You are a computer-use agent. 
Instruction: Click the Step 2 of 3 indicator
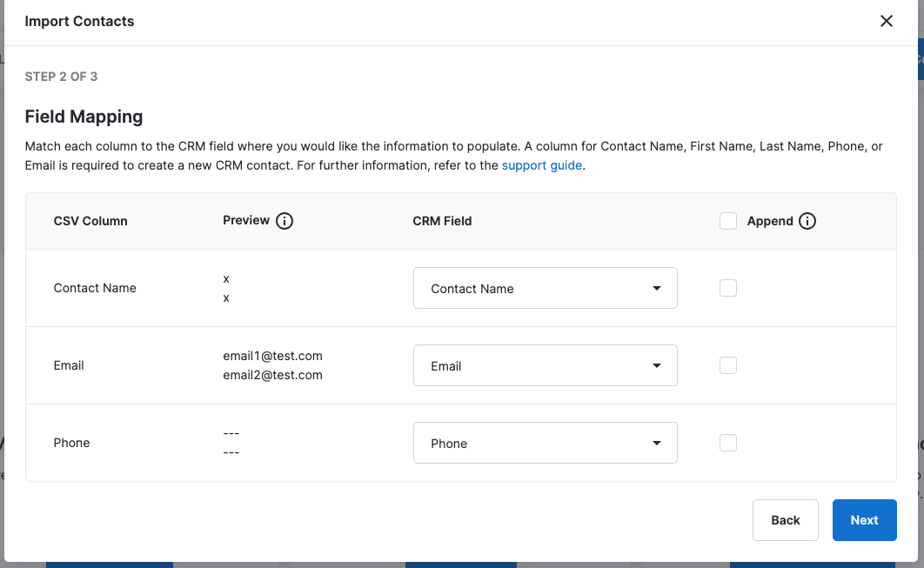pos(61,77)
